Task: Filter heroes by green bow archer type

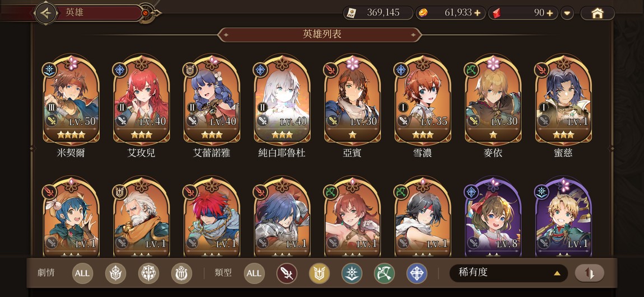Action: 384,273
